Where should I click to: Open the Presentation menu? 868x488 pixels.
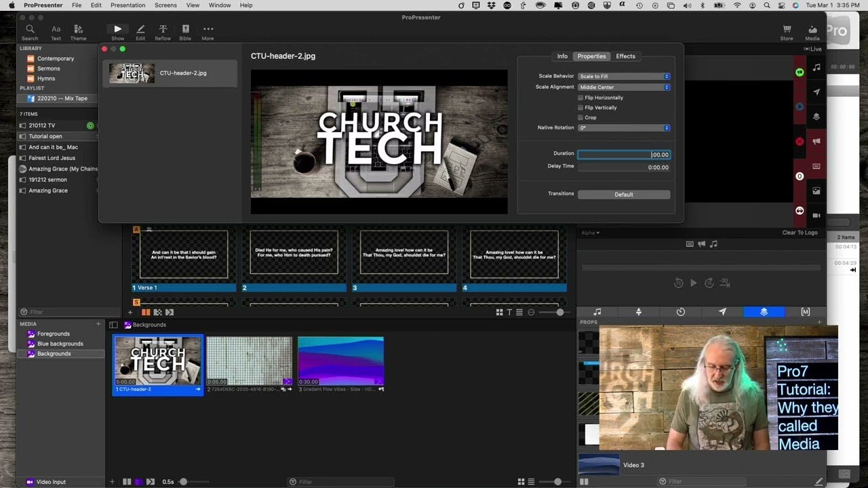point(127,5)
